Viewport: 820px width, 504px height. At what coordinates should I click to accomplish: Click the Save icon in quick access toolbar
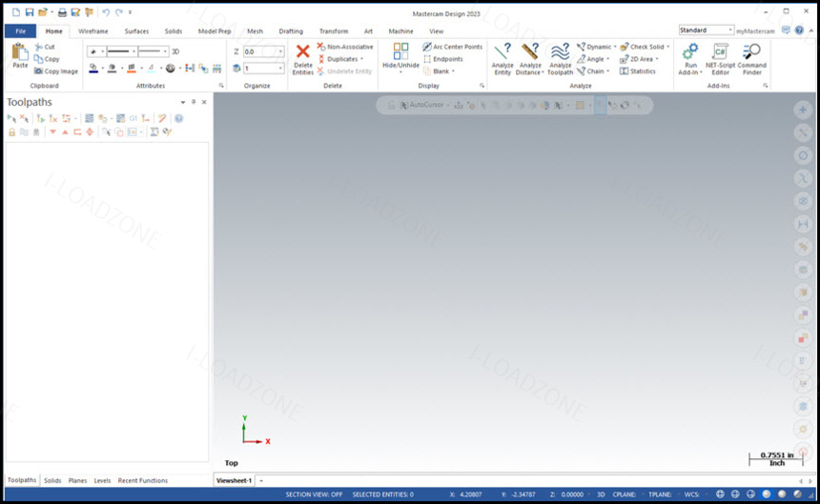coord(30,12)
